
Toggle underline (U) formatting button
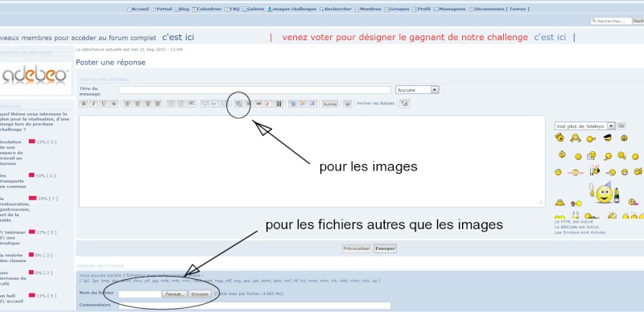(104, 104)
